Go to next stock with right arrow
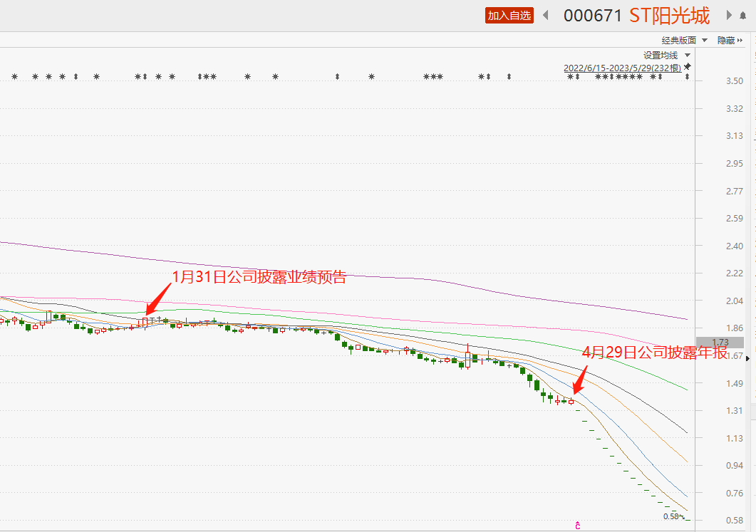The height and width of the screenshot is (532, 756). pos(729,15)
